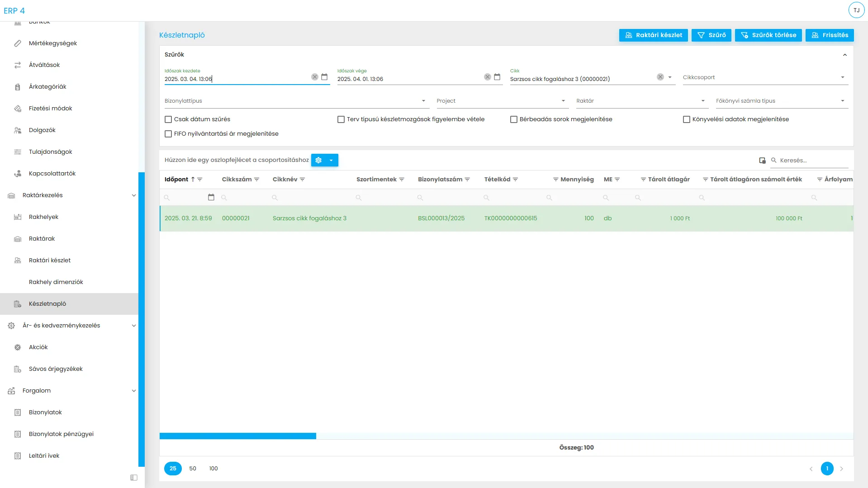Click the horizontal scrollbar under the grid

(238, 436)
